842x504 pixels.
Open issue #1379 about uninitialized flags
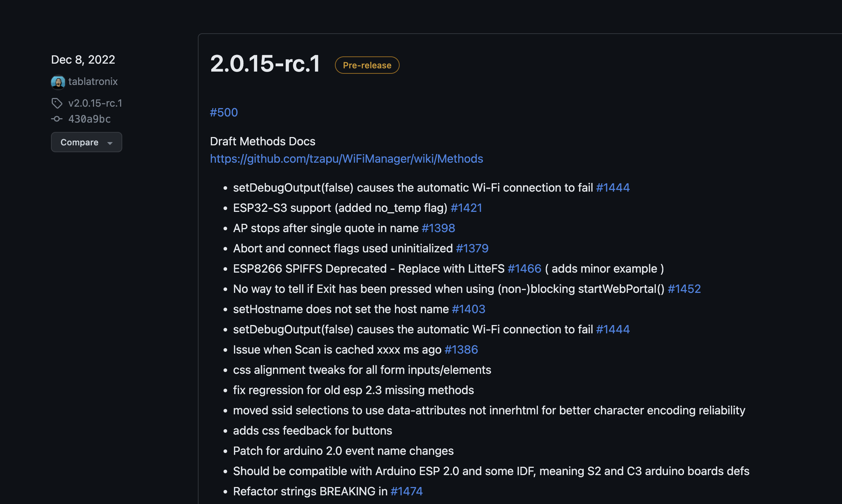coord(472,248)
